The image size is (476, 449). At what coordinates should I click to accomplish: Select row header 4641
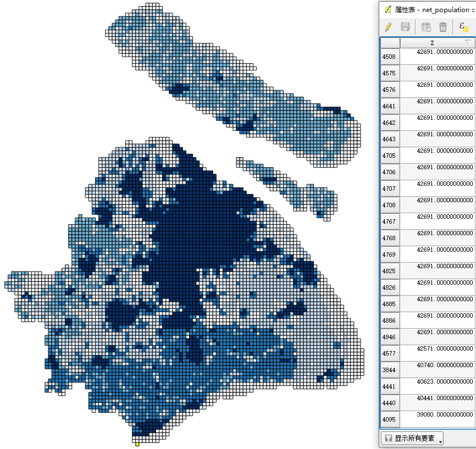tap(390, 106)
